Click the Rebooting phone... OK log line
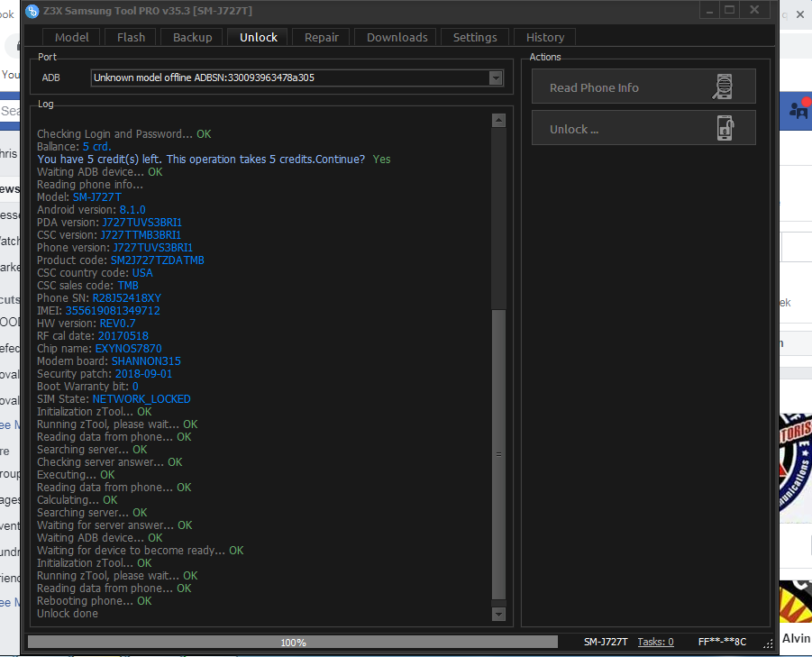The image size is (812, 657). pyautogui.click(x=95, y=601)
